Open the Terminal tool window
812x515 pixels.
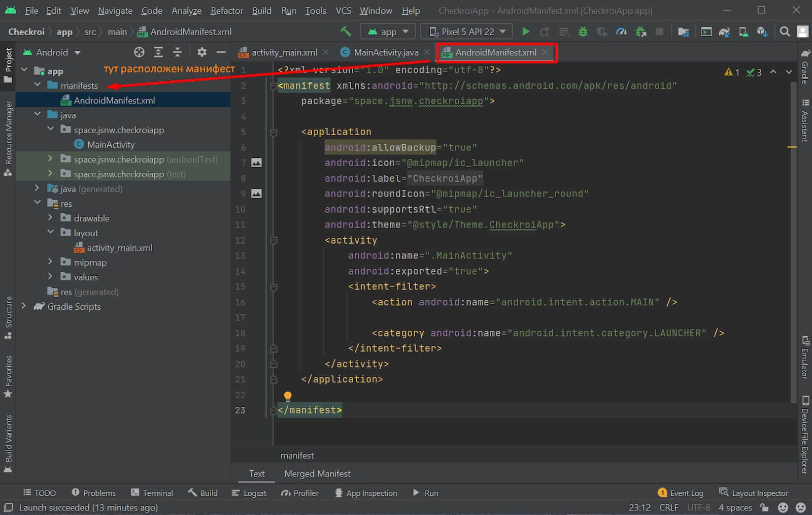pyautogui.click(x=152, y=493)
